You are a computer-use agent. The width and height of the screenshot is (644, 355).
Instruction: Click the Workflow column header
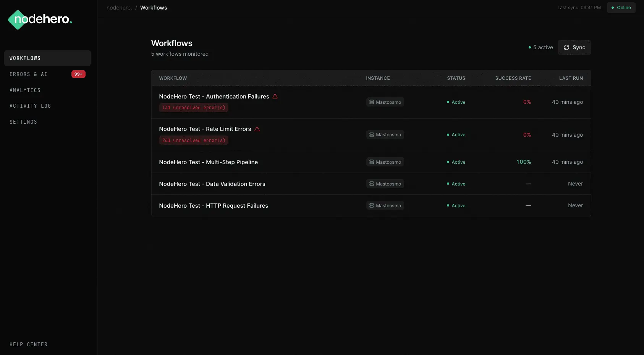click(173, 78)
